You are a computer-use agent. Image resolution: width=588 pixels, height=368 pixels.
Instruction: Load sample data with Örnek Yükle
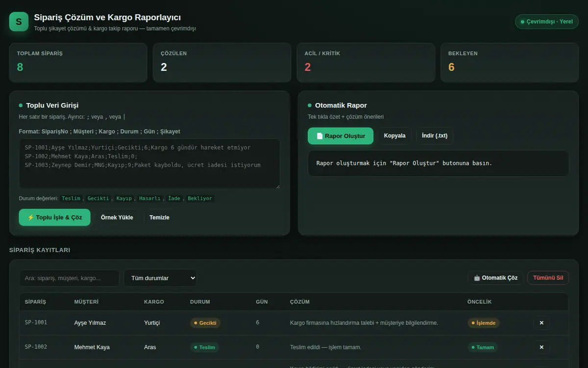coord(117,217)
